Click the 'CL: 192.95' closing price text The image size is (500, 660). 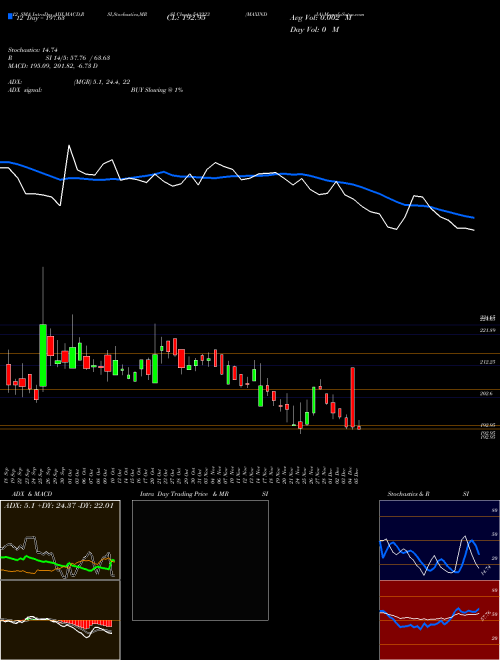(186, 18)
